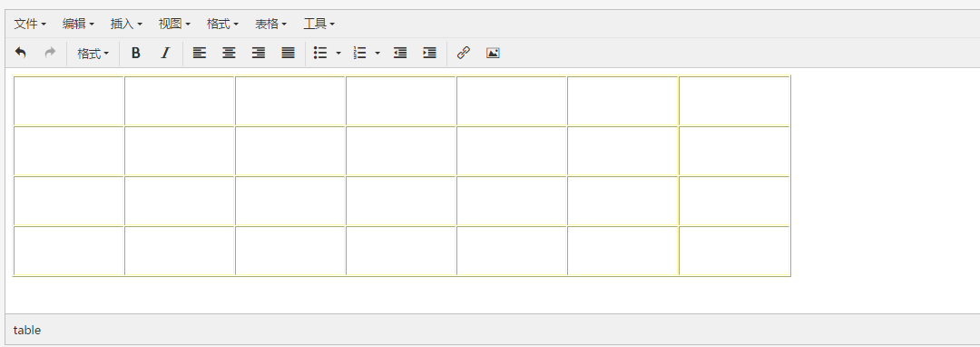Insert an image using picture icon
The width and height of the screenshot is (980, 347).
493,54
